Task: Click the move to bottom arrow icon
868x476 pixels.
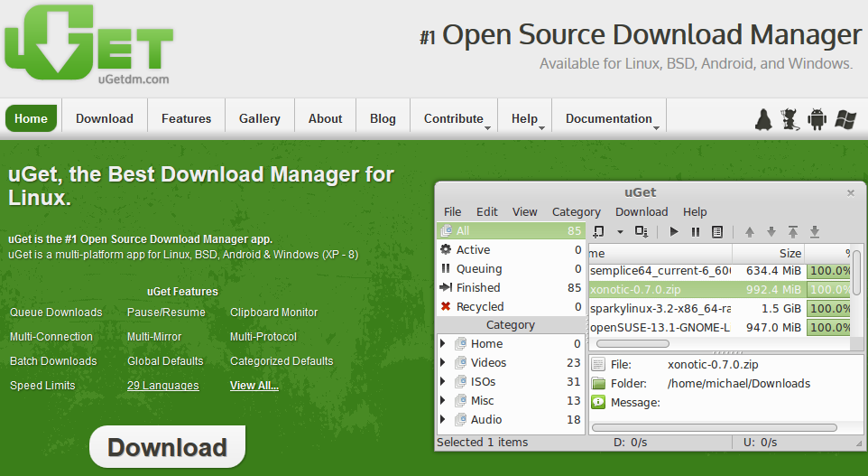Action: point(814,231)
